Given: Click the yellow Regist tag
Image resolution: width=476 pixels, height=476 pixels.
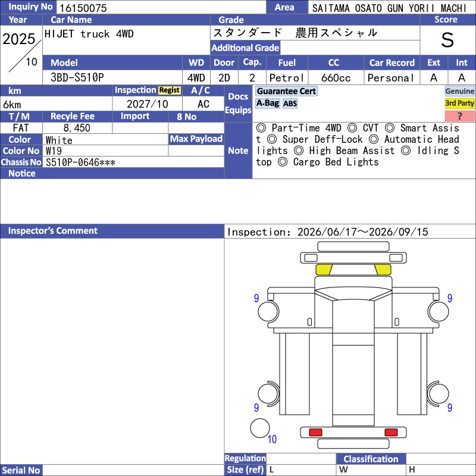Looking at the screenshot, I should 170,90.
